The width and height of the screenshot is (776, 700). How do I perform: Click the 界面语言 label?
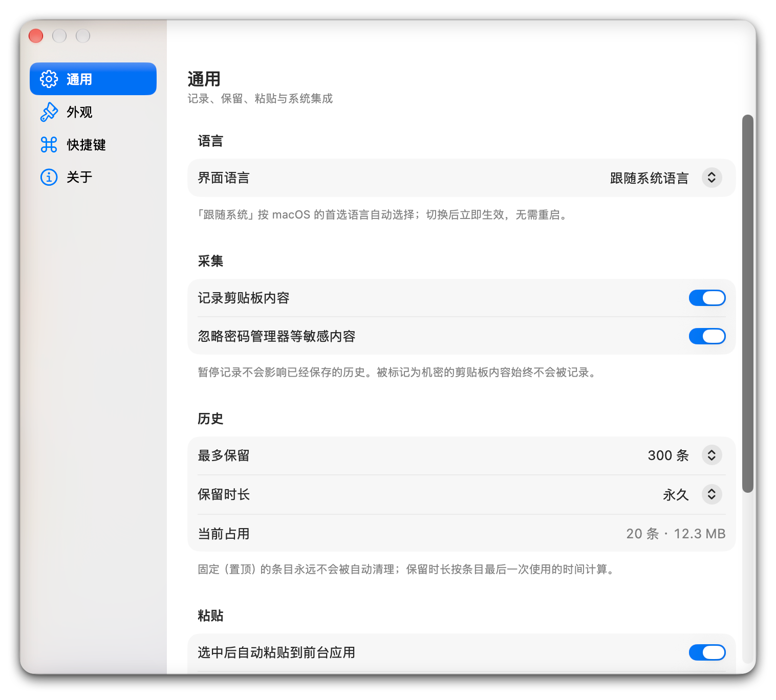pos(224,178)
